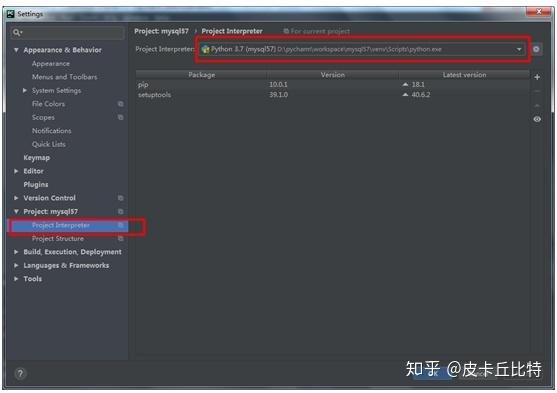
Task: Close the Settings window
Action: point(539,12)
